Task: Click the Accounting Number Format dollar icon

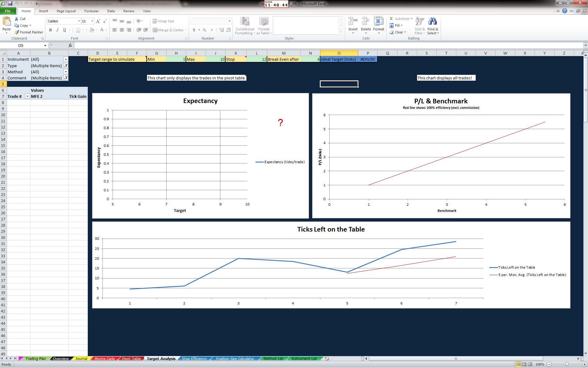Action: [x=194, y=30]
